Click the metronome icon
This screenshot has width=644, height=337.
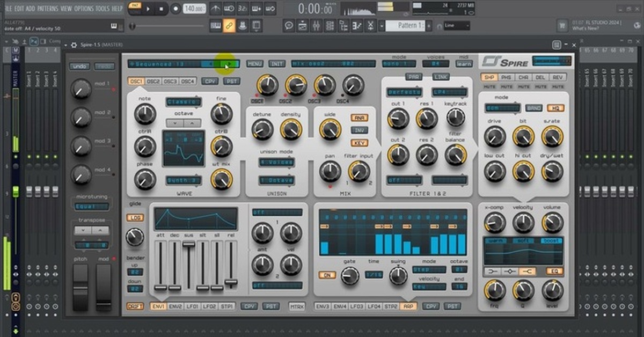215,9
